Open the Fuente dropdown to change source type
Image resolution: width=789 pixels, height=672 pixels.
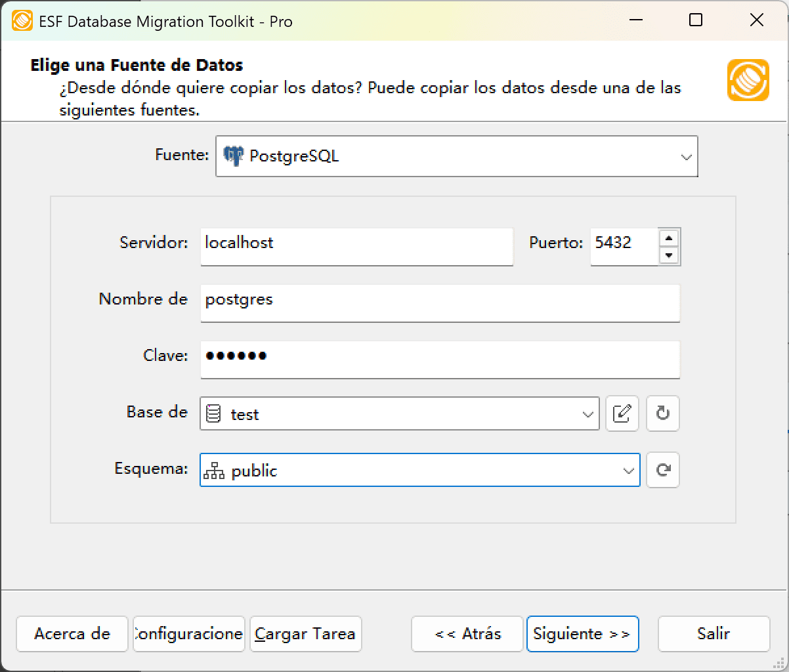coord(687,156)
